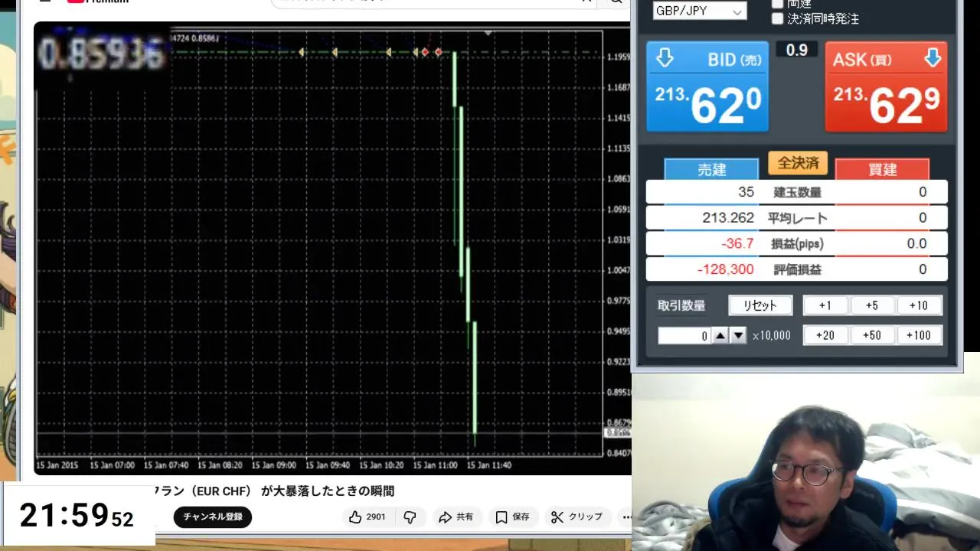Viewport: 980px width, 551px height.
Task: Share the video via 共有 button
Action: tap(456, 517)
